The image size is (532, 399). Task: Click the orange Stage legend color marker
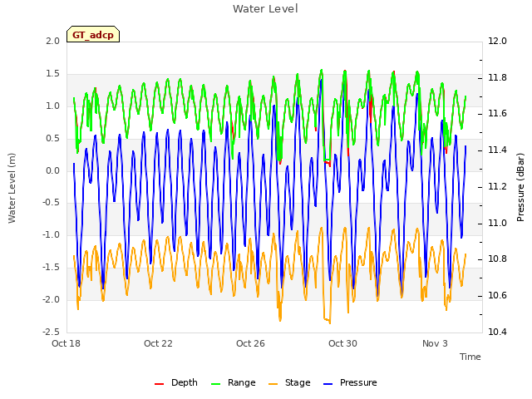coord(273,384)
